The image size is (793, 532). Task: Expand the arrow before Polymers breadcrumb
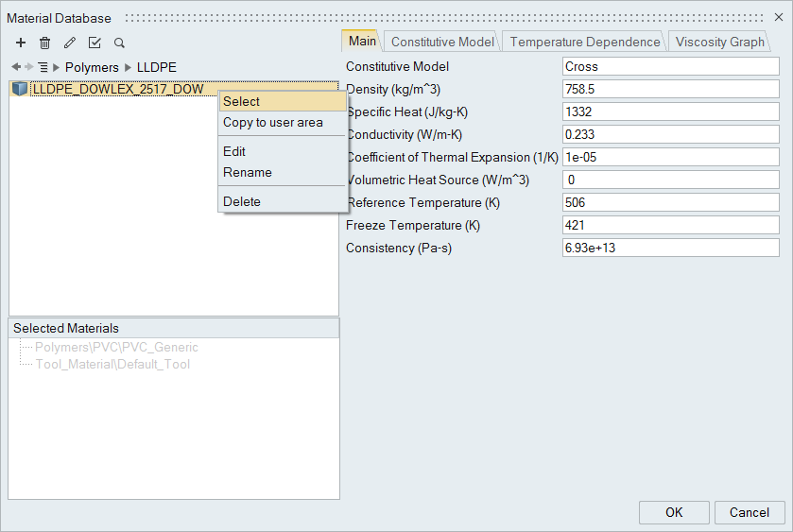tap(57, 67)
